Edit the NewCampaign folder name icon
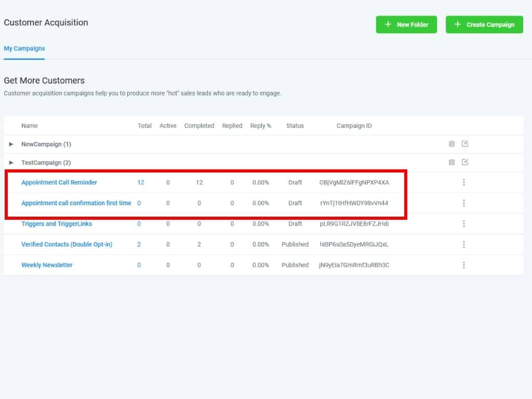Viewport: 532px width, 399px height. [465, 144]
